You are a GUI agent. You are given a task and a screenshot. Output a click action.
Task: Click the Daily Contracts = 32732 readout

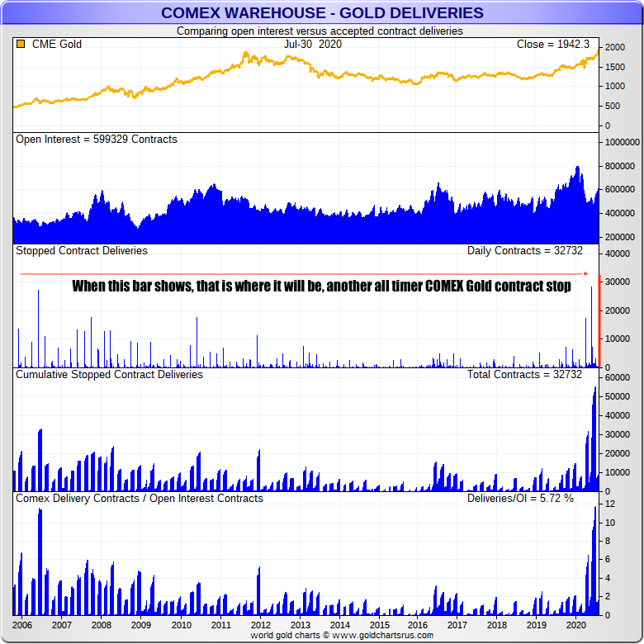(x=524, y=251)
